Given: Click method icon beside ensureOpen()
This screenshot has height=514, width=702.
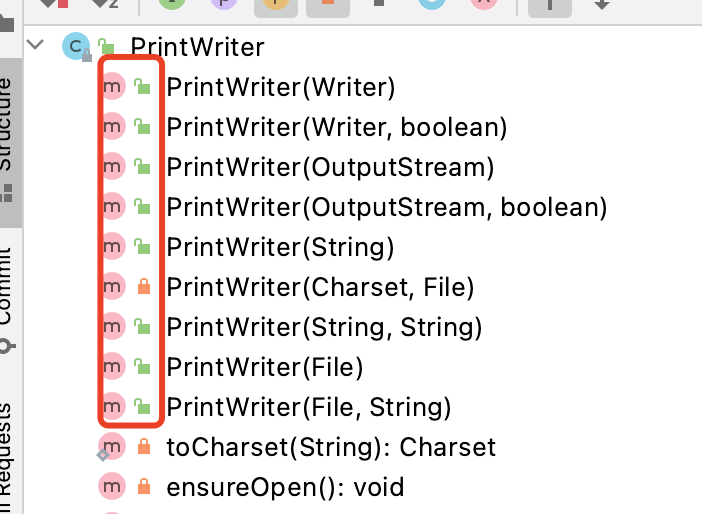Looking at the screenshot, I should [113, 487].
